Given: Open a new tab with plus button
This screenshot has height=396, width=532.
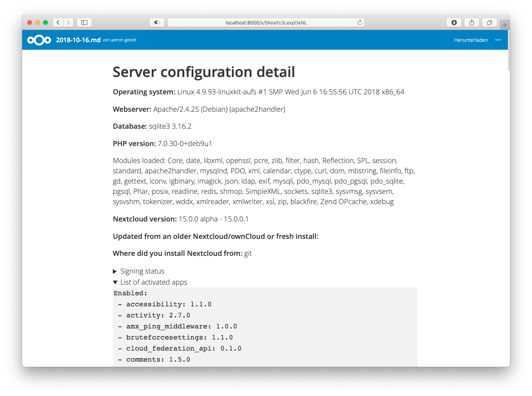Looking at the screenshot, I should pyautogui.click(x=505, y=25).
